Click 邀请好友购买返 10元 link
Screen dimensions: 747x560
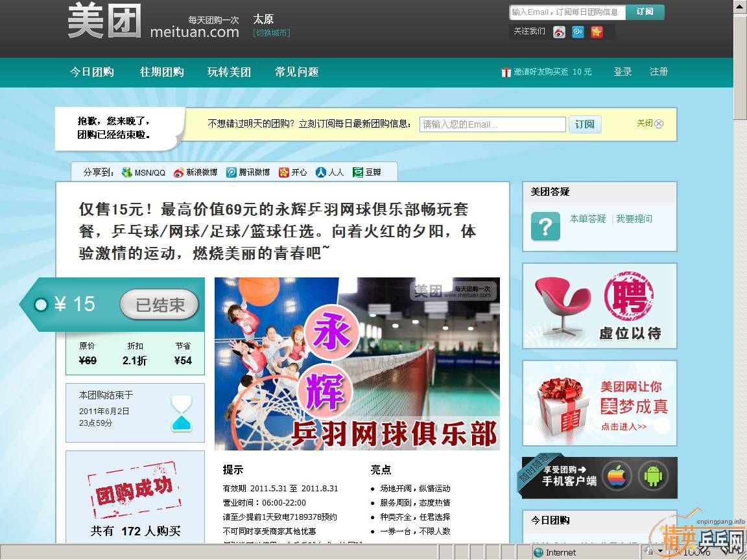click(x=552, y=72)
